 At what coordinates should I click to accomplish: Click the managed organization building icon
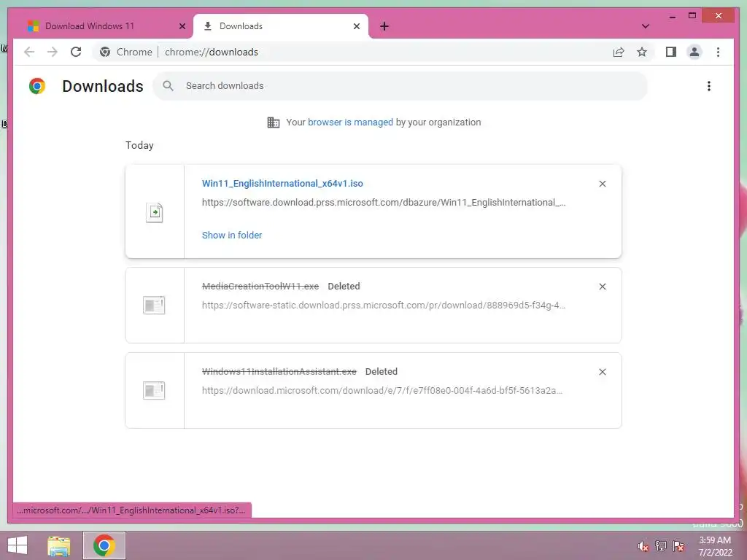point(273,122)
